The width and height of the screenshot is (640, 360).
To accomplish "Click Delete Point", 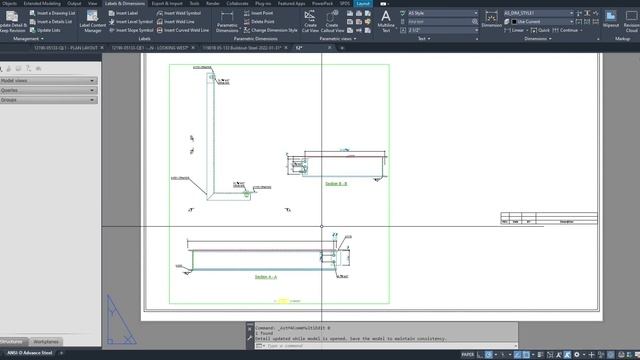I will click(x=259, y=22).
